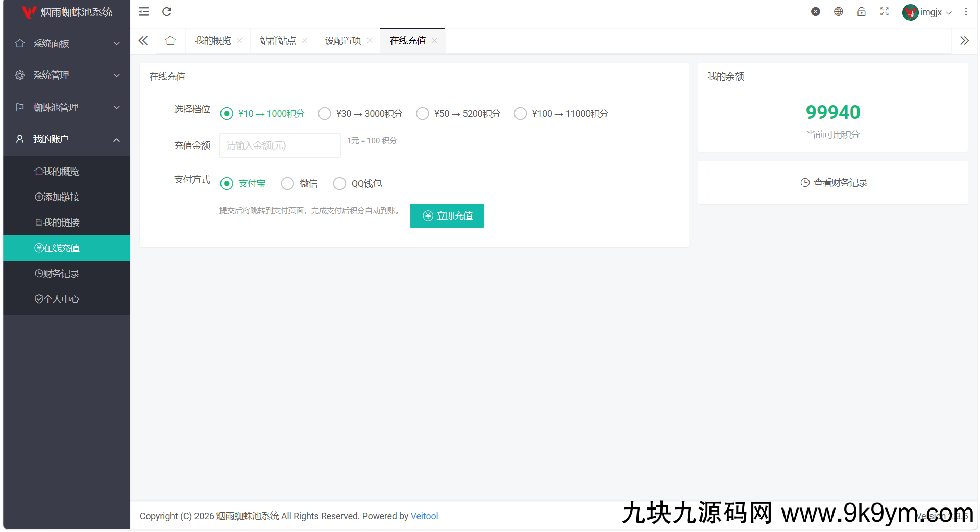Choose QQ钱包 payment method
The image size is (980, 532).
click(x=357, y=184)
